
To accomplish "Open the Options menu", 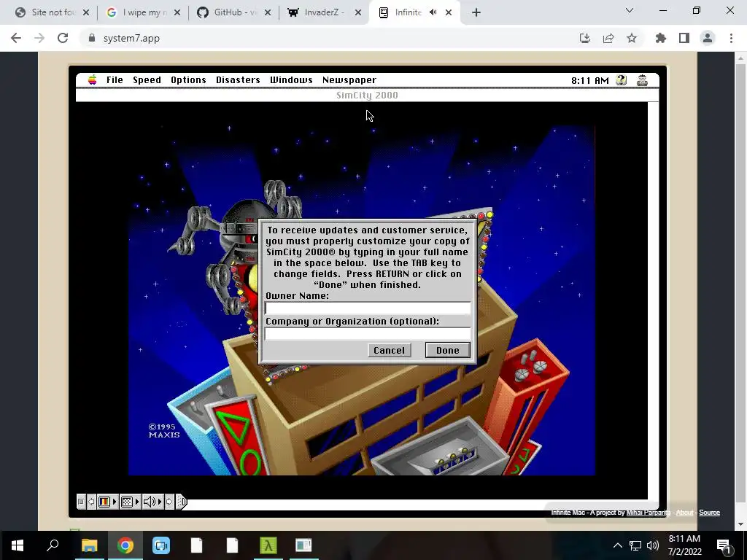I will [188, 80].
